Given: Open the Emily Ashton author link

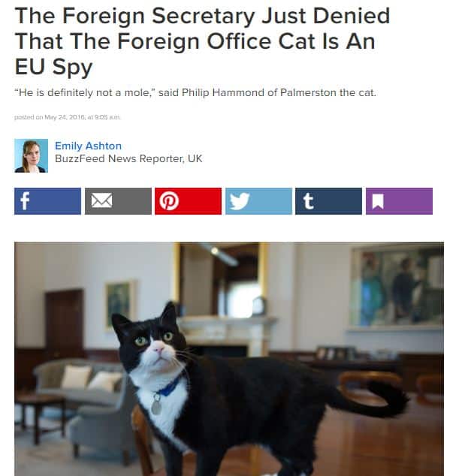Looking at the screenshot, I should (x=88, y=146).
